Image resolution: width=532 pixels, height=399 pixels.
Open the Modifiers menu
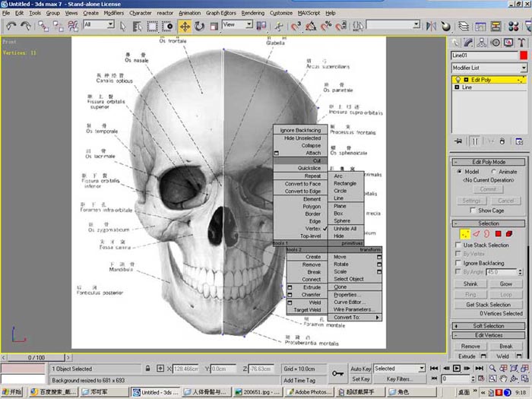[x=114, y=13]
